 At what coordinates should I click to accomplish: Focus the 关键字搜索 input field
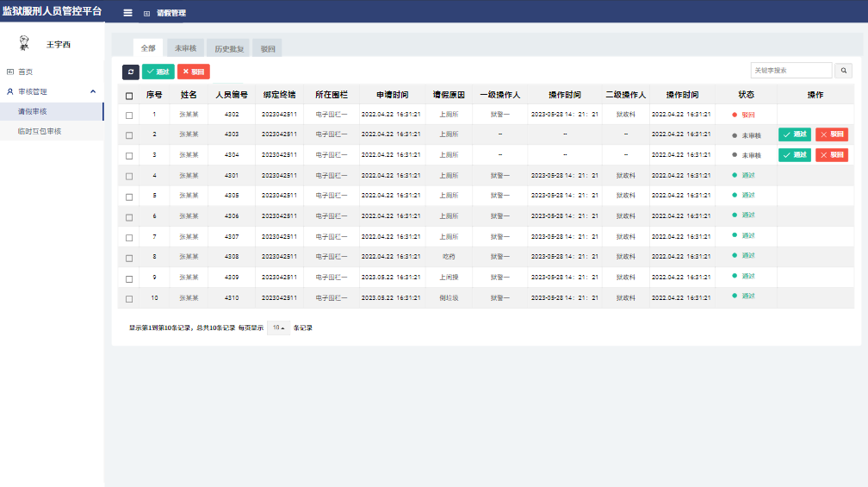tap(790, 71)
